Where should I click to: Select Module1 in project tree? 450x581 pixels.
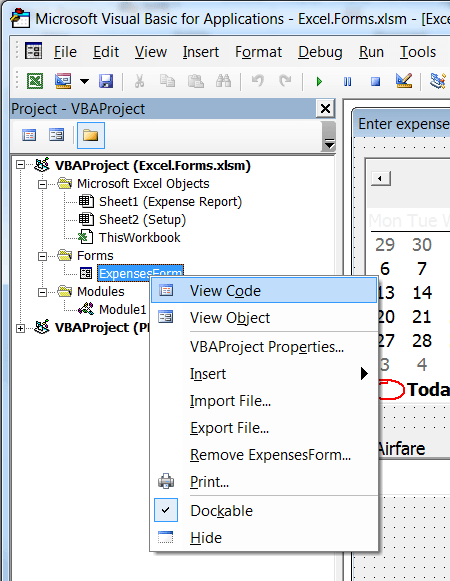122,309
